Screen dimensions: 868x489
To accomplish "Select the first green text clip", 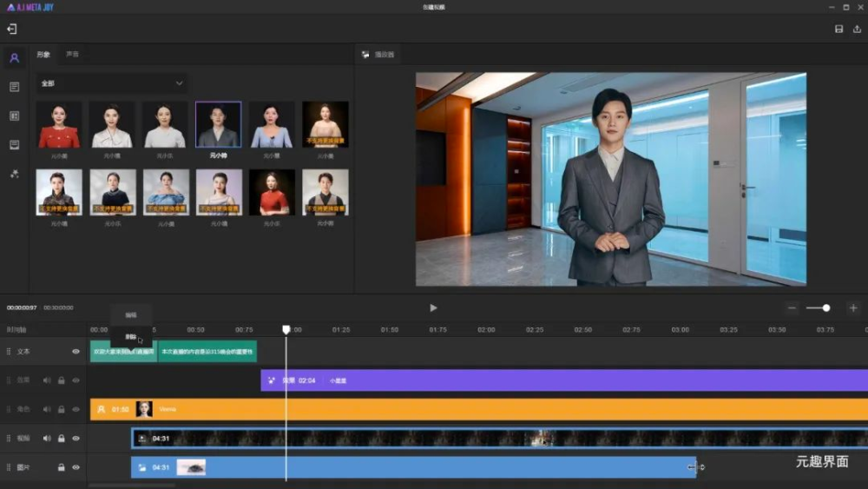I will pyautogui.click(x=123, y=352).
